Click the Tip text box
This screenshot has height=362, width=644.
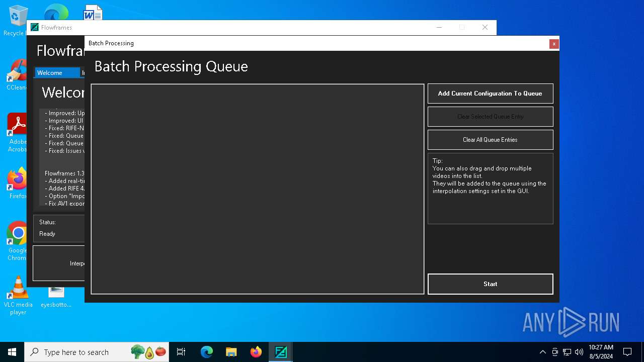[x=490, y=189]
